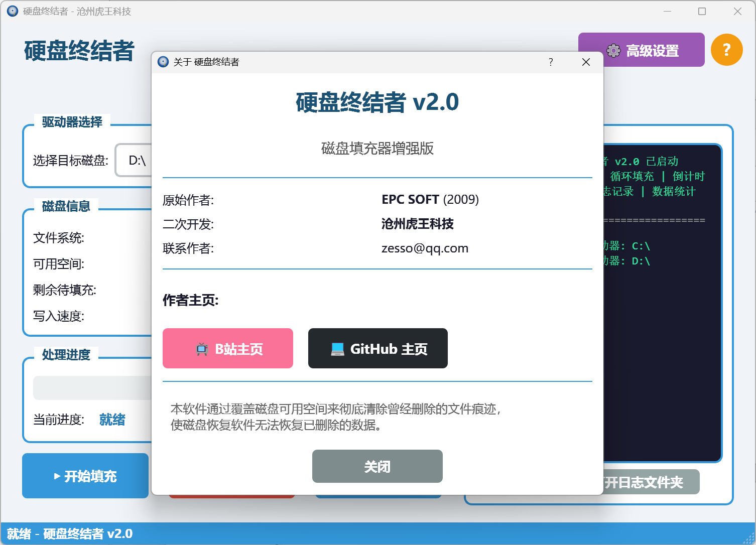Click the gear icon on 高级设置 button
This screenshot has width=756, height=545.
point(612,50)
